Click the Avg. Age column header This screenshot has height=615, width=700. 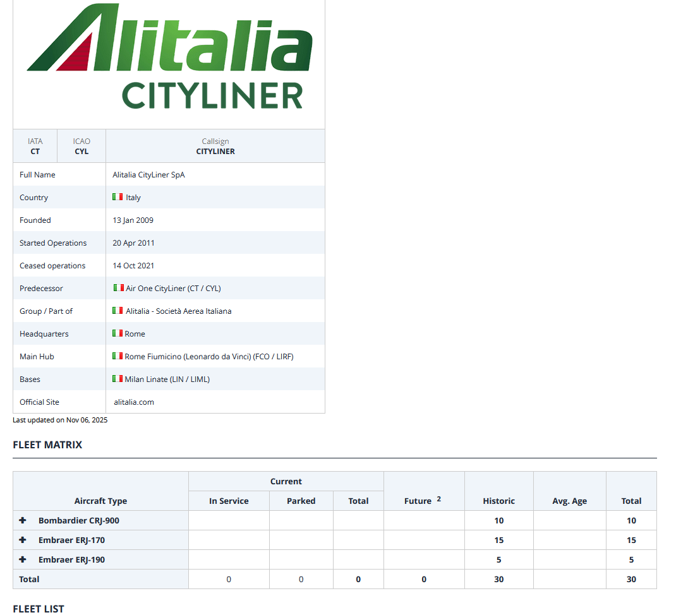(x=569, y=501)
